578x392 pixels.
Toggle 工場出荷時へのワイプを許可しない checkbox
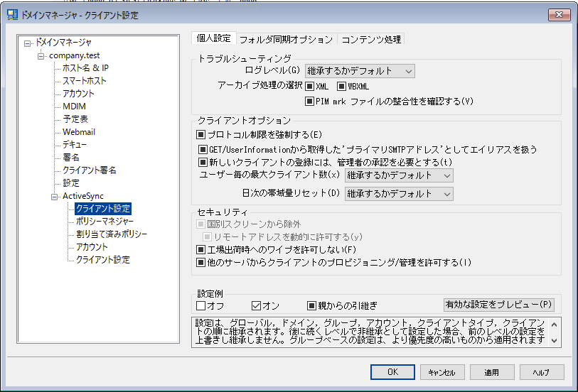(x=201, y=250)
